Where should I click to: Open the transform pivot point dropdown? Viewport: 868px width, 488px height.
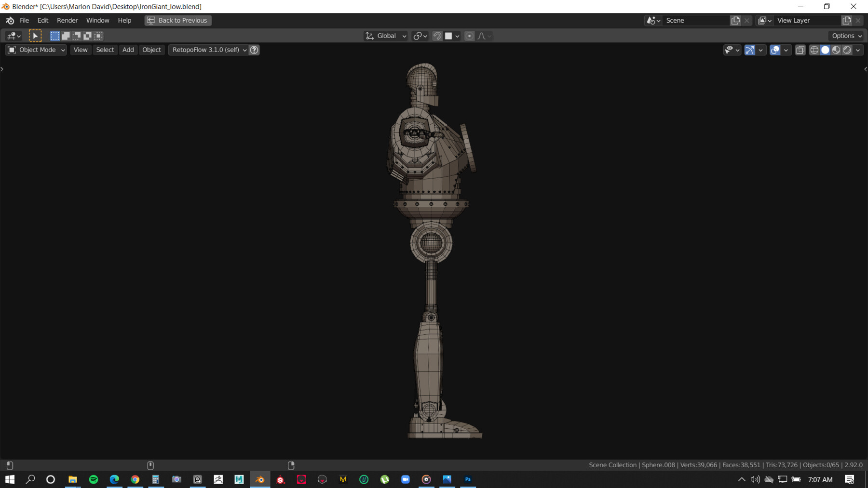click(420, 36)
